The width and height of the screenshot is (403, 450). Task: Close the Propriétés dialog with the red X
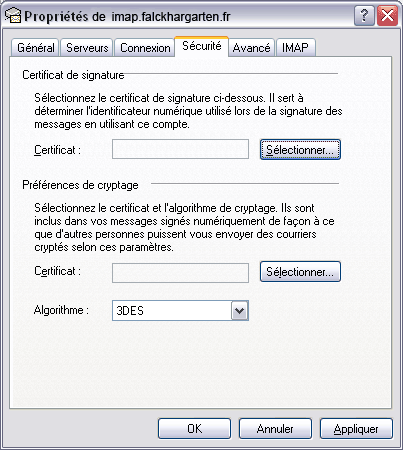(387, 15)
